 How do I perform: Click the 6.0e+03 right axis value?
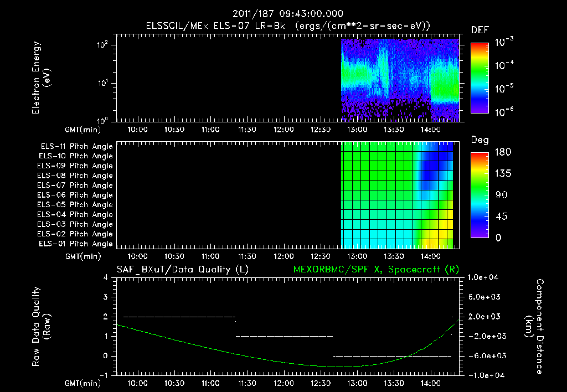pyautogui.click(x=484, y=297)
